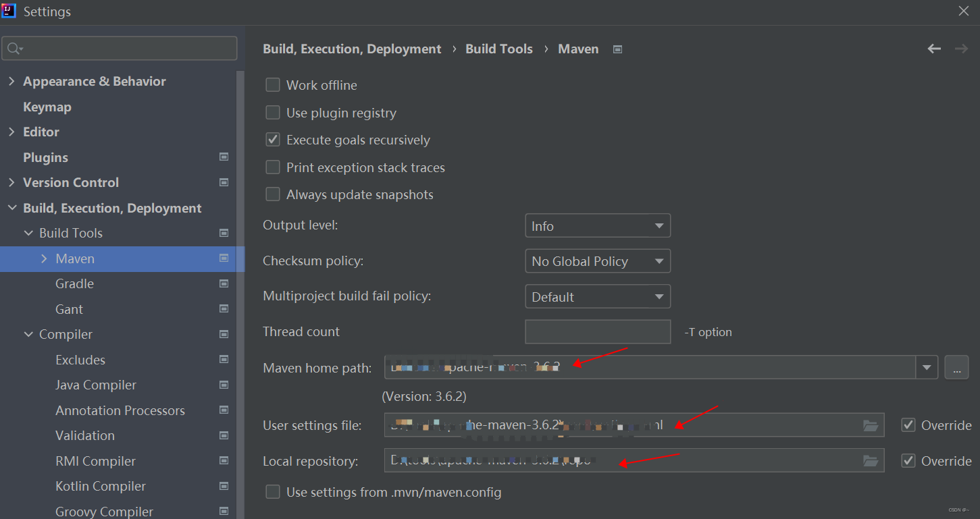Screen dimensions: 980x519
Task: Open Checksum policy dropdown
Action: pos(598,261)
